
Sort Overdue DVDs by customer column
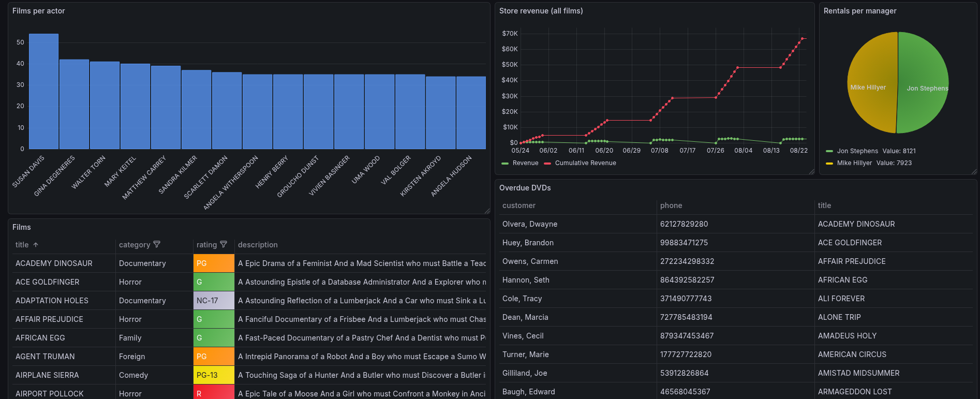point(519,205)
